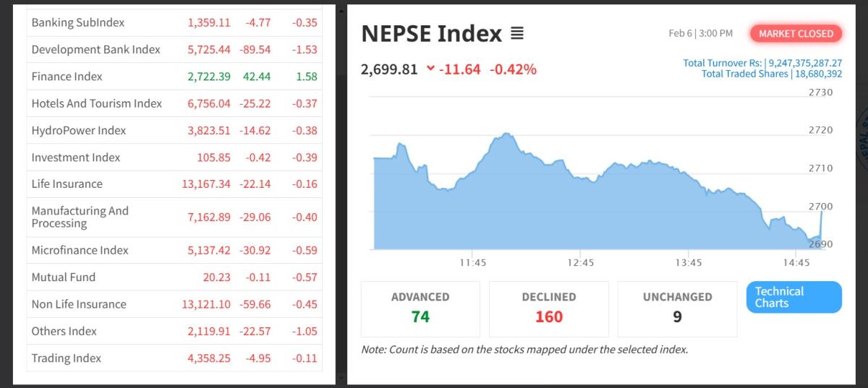Click the Unchanged stocks count card
Viewport: 868px width, 388px height.
677,309
